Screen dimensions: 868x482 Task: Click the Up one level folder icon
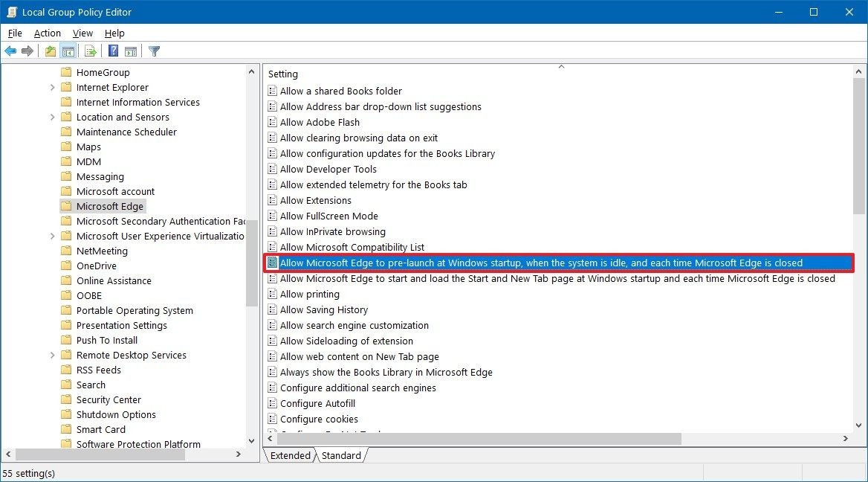coord(51,51)
